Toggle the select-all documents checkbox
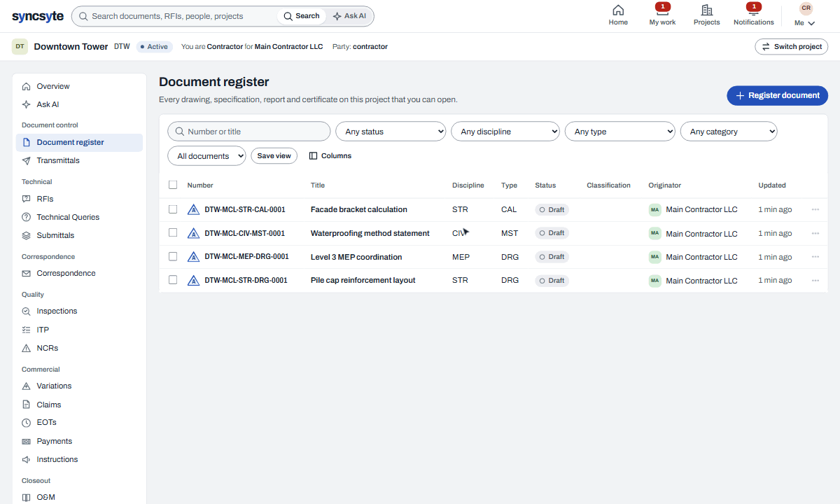 coord(173,185)
